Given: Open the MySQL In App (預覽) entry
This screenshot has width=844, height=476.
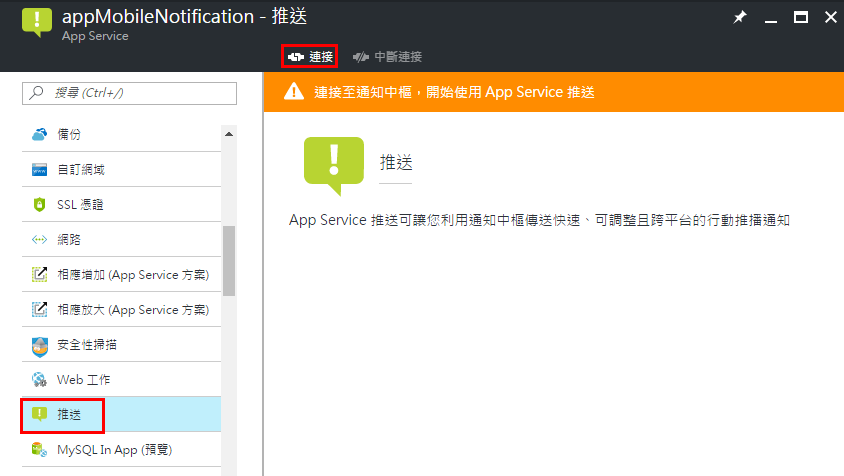Looking at the screenshot, I should tap(122, 450).
